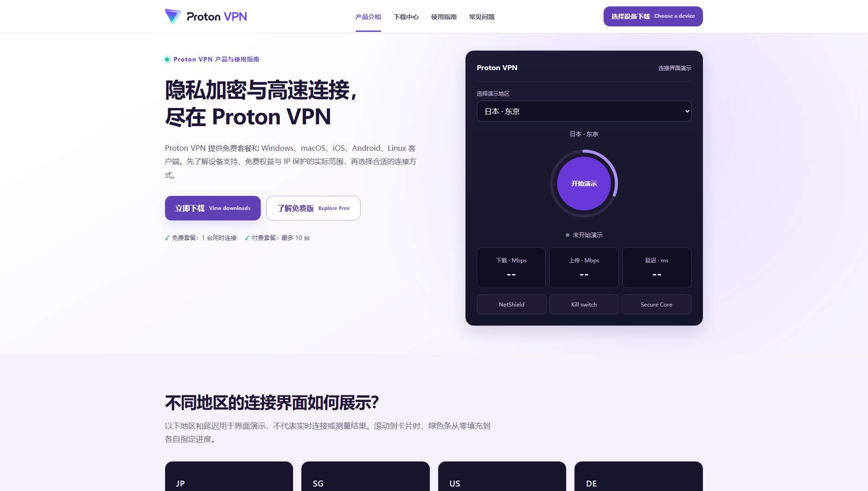The width and height of the screenshot is (868, 491).
Task: Open 使用指南 navigation item
Action: [444, 17]
